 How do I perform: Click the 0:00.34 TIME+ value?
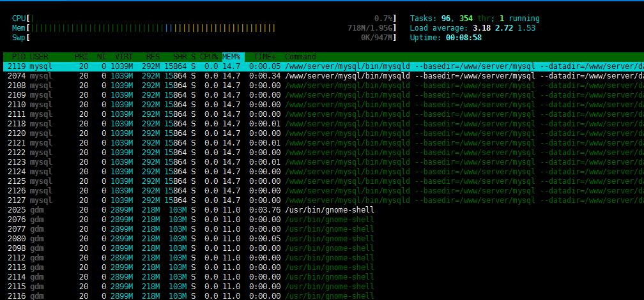[x=265, y=76]
